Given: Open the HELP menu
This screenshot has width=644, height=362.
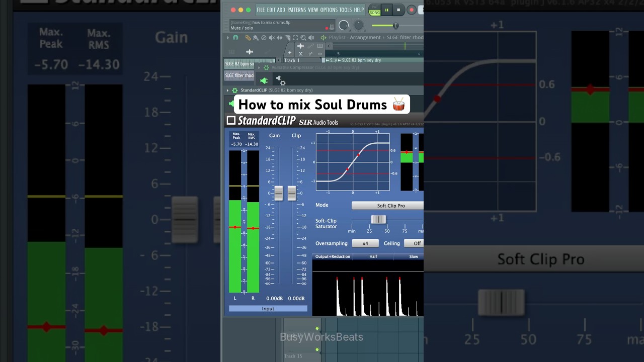Looking at the screenshot, I should pos(359,10).
